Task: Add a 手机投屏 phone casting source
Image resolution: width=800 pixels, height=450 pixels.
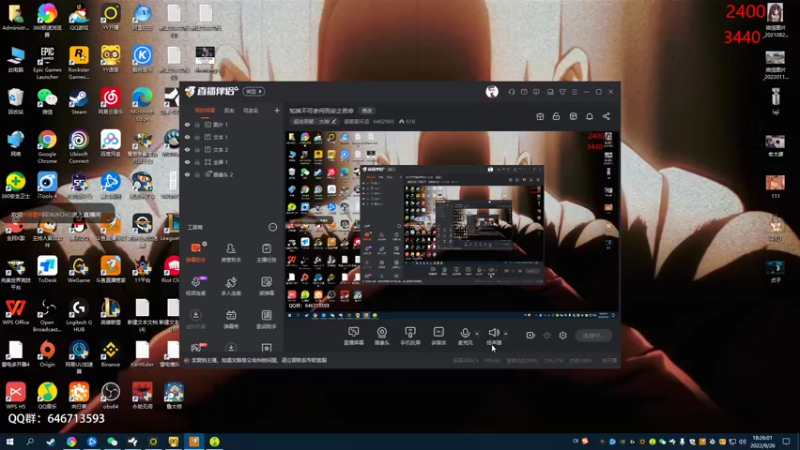Action: [x=410, y=336]
